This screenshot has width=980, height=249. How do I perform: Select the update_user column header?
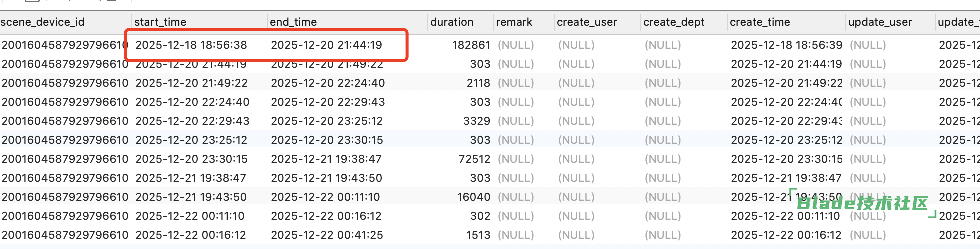880,22
